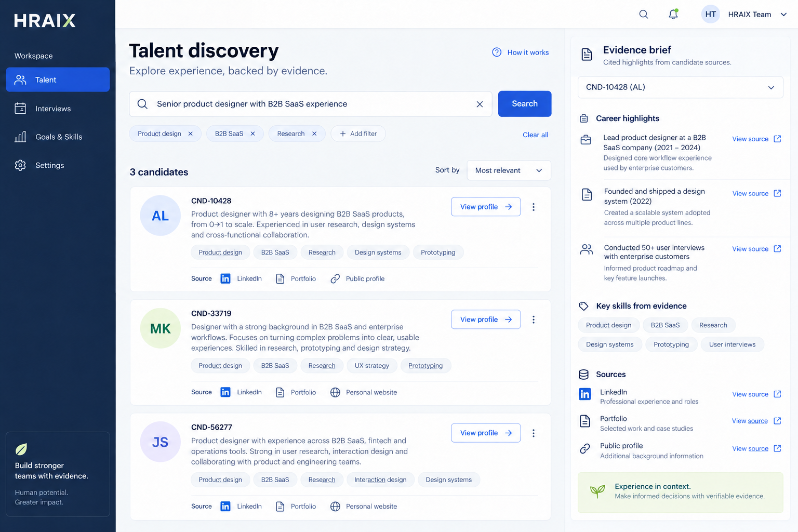This screenshot has width=798, height=532.
Task: Open Portfolio source for CND-56277
Action: (296, 506)
